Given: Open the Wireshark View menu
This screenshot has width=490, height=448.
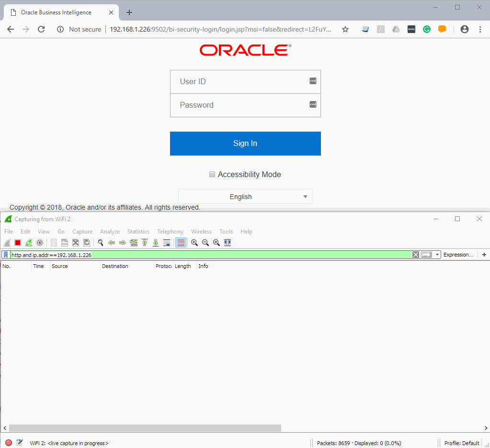Looking at the screenshot, I should coord(44,232).
